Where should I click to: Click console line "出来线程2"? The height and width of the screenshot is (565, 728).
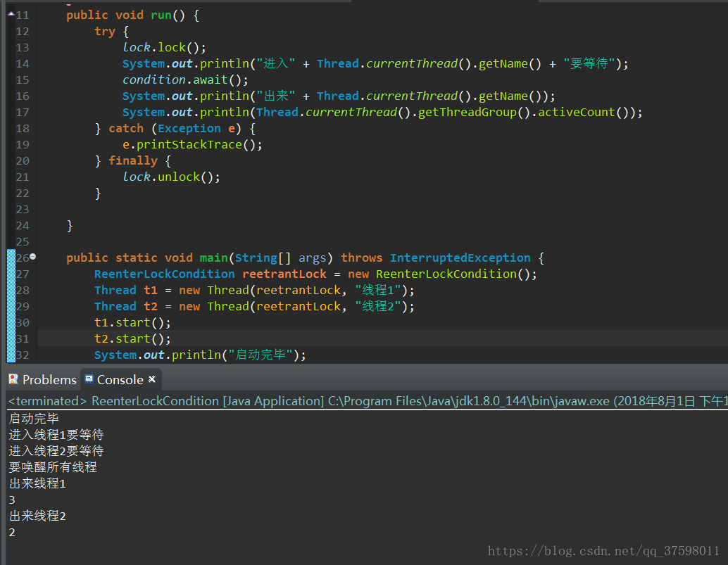pos(37,516)
